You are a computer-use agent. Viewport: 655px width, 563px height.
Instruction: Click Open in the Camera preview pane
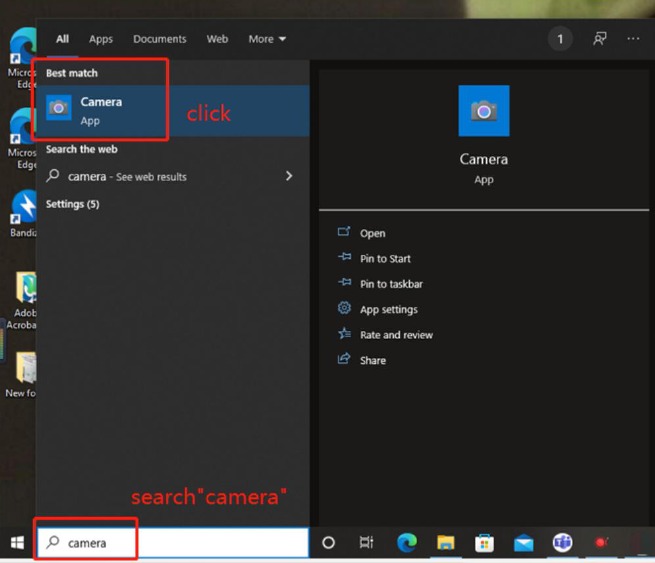pos(373,233)
